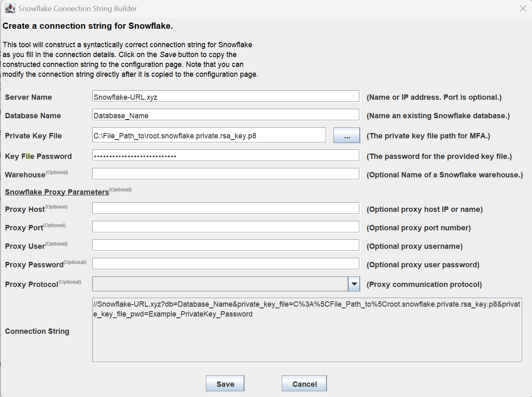The height and width of the screenshot is (397, 532).
Task: Click the window title 'Snowflake Connection String Builder'
Action: (x=78, y=9)
